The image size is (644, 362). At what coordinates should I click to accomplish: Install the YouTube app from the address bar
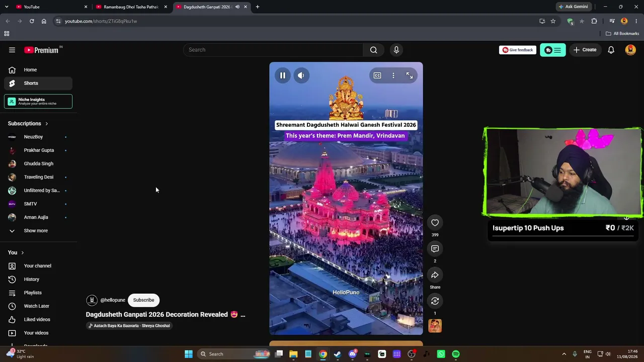click(x=542, y=21)
